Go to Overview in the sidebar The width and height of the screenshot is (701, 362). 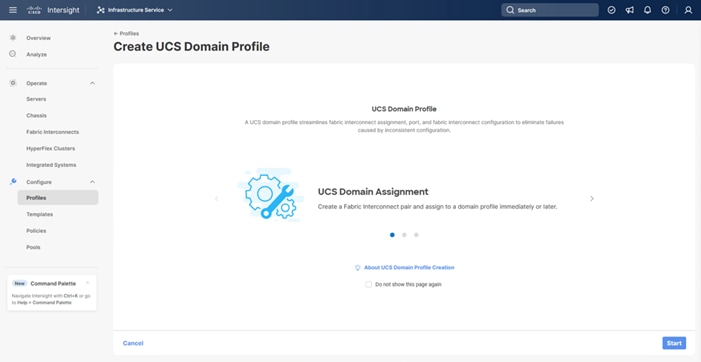coord(38,38)
